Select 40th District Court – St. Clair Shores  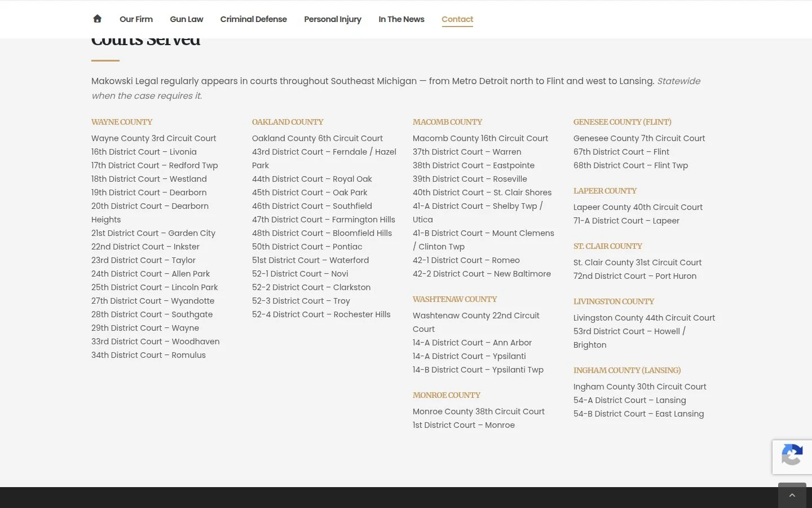482,192
